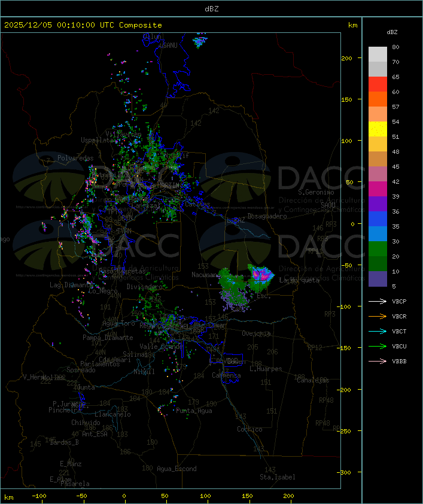Click the 2025/12/05 00:10:00 UTC Composite timestamp
This screenshot has height=504, width=423.
83,25
